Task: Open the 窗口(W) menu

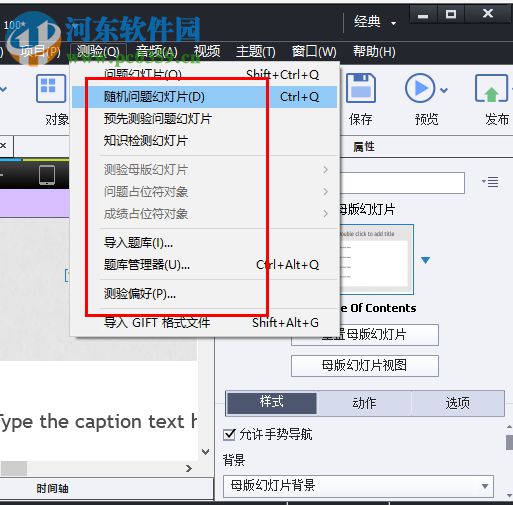Action: click(x=314, y=52)
